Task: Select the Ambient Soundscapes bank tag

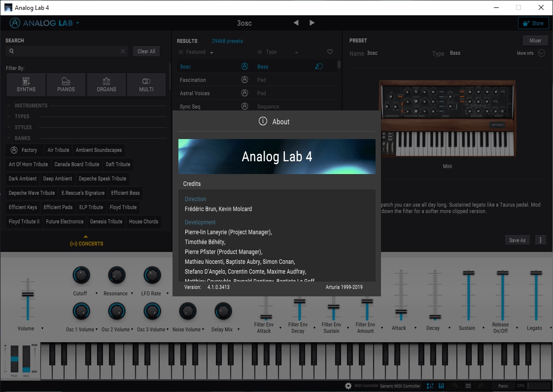Action: pyautogui.click(x=99, y=150)
